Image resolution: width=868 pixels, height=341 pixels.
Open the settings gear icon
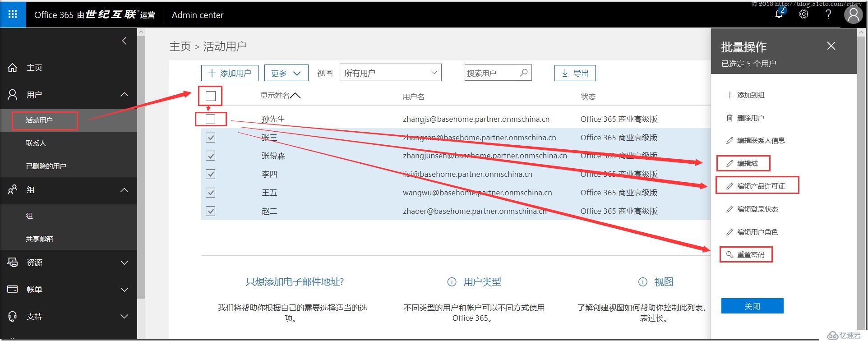tap(803, 14)
